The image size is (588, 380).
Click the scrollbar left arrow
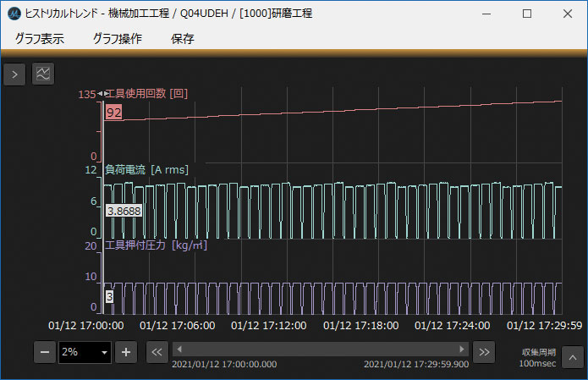[179, 349]
